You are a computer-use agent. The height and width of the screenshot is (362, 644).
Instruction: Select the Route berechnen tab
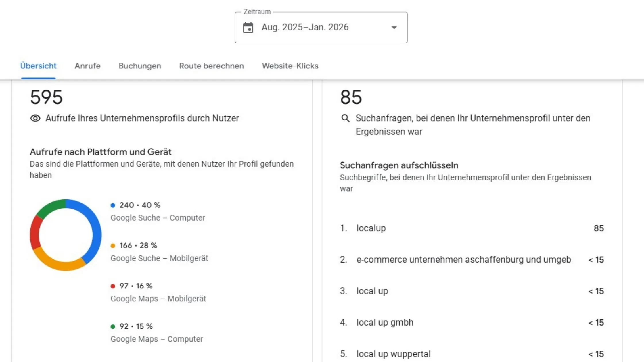tap(211, 66)
